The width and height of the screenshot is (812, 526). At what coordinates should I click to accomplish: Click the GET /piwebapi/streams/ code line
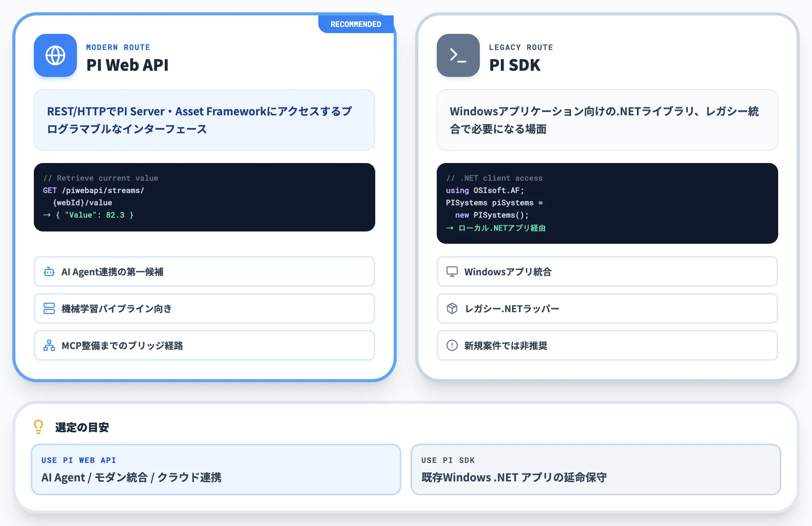[93, 190]
